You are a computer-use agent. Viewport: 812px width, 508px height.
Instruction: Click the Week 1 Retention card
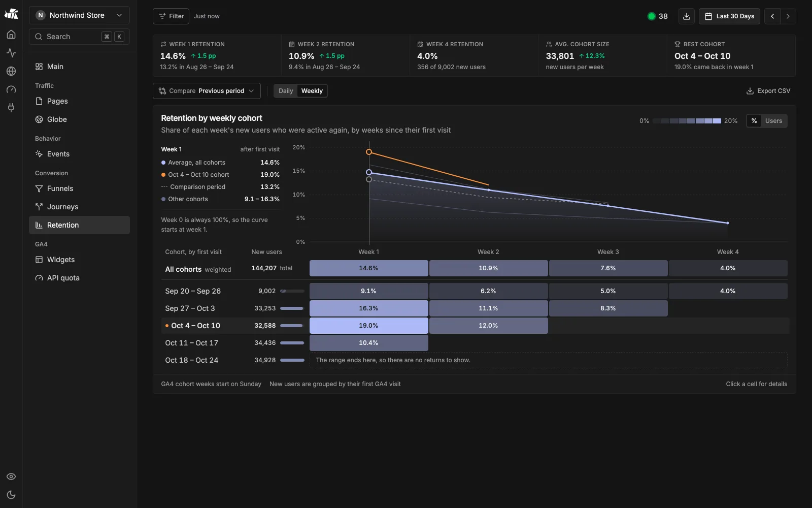(x=217, y=55)
